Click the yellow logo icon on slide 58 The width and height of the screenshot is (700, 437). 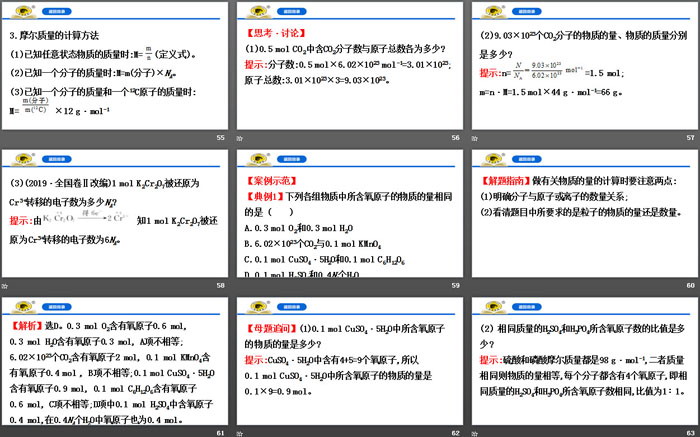tap(24, 159)
